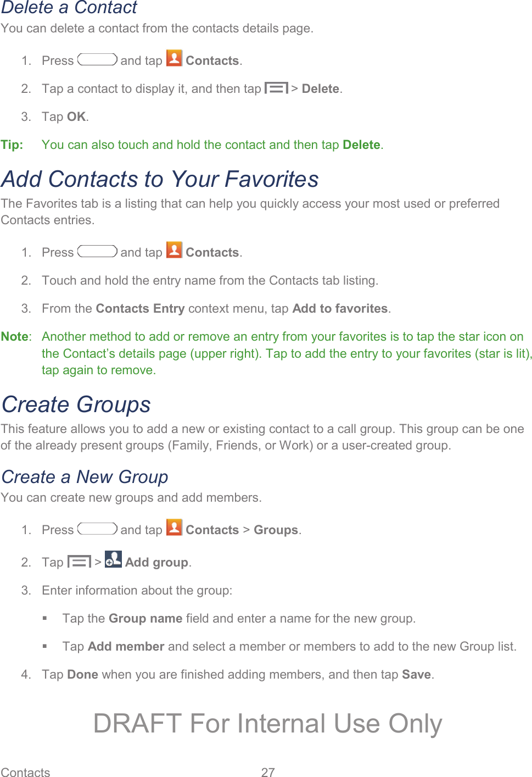The height and width of the screenshot is (777, 532).
Task: Click the Add group icon with plus sign
Action: (x=113, y=559)
